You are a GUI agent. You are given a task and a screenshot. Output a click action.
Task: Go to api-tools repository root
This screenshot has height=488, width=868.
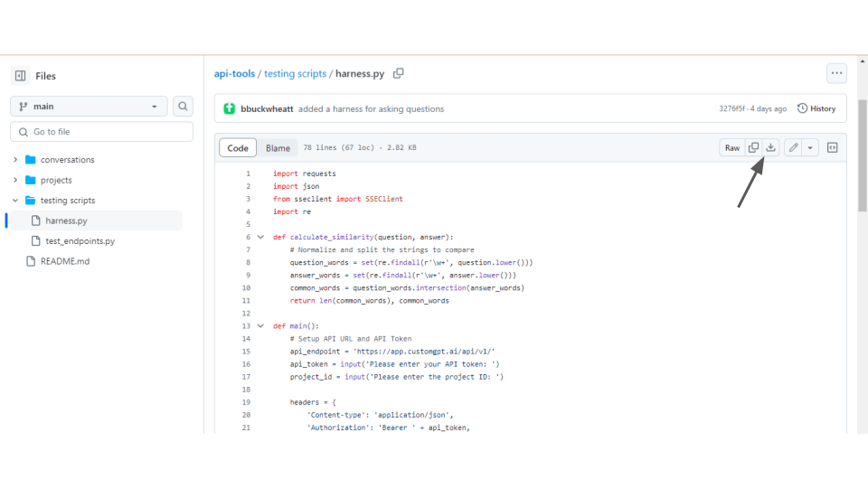(x=234, y=73)
